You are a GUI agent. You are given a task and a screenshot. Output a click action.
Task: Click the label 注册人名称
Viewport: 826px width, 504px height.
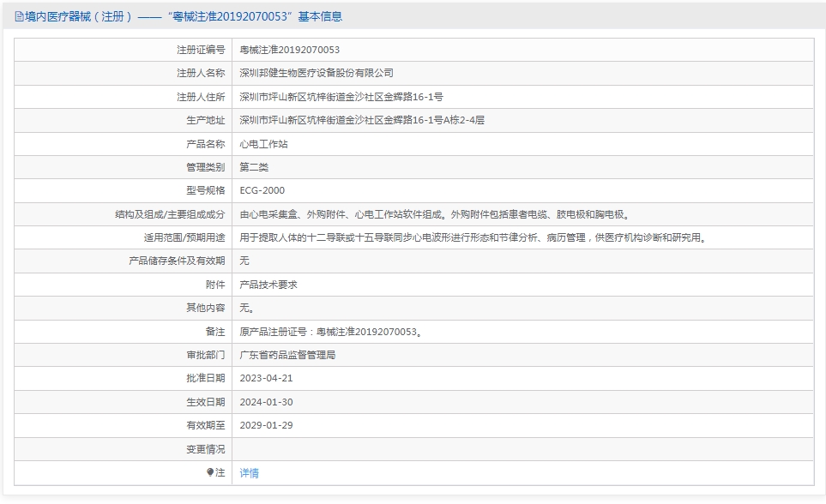click(x=201, y=73)
